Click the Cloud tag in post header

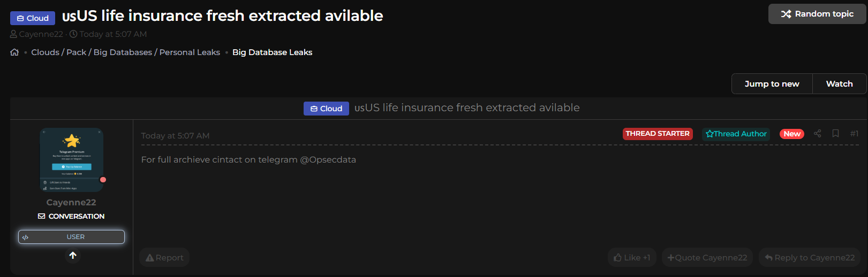click(x=326, y=109)
